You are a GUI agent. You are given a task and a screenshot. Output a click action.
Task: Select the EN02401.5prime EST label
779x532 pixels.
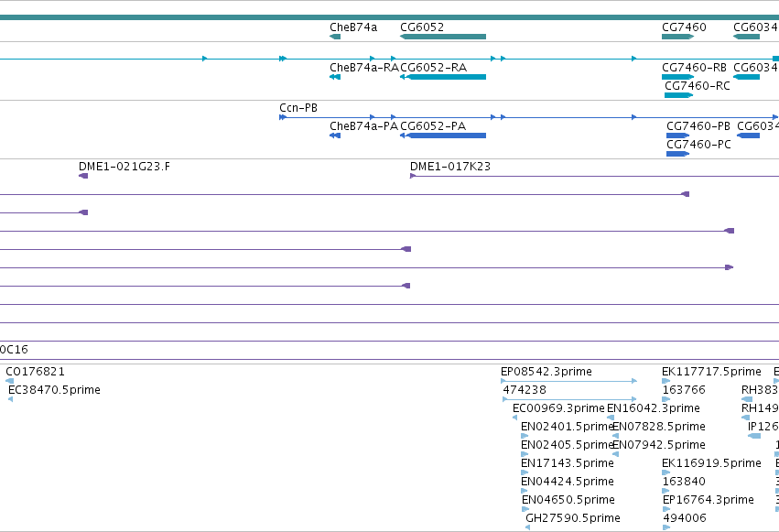(x=568, y=427)
